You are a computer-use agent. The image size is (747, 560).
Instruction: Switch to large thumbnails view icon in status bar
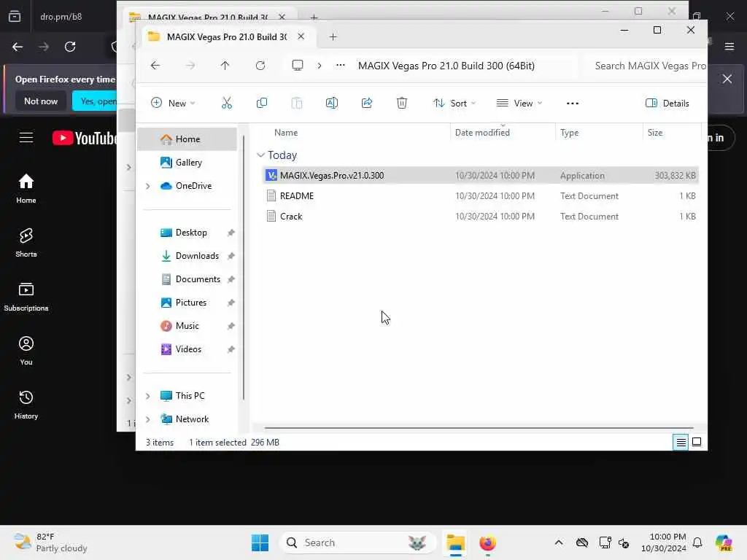tap(697, 443)
